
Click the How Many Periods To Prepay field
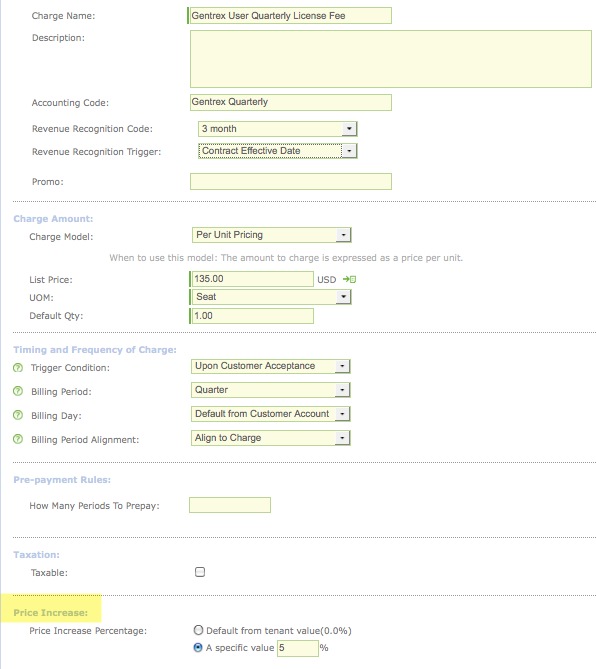tap(230, 505)
